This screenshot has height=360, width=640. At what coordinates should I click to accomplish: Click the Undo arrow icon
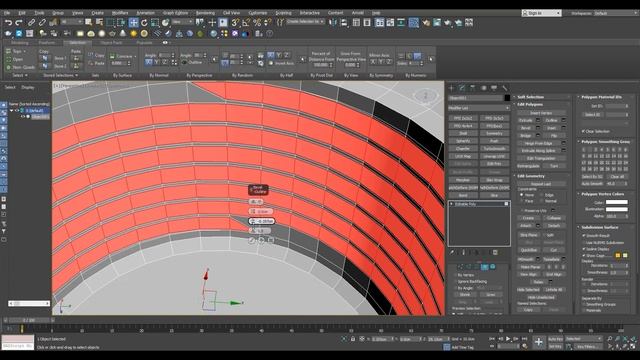8,23
